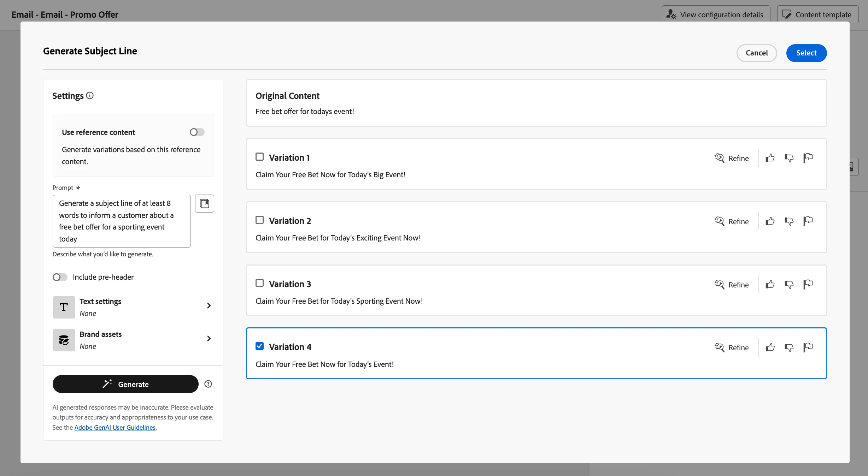Open the prompt library icon beside Prompt
This screenshot has width=868, height=476.
pyautogui.click(x=204, y=203)
